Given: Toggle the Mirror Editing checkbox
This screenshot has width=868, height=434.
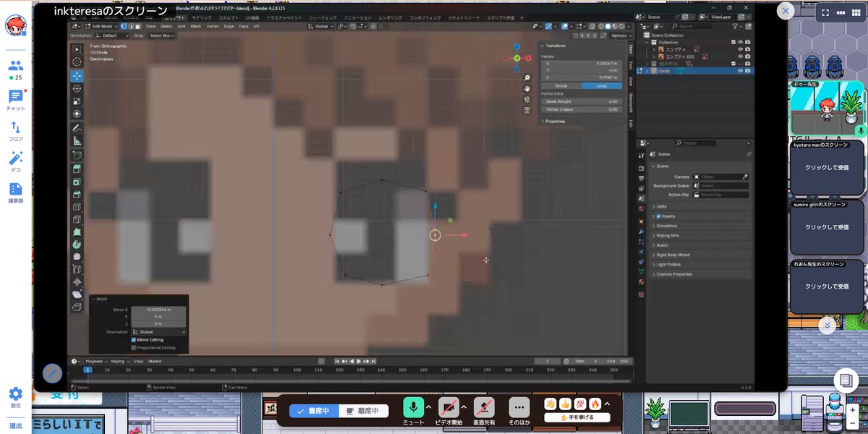Looking at the screenshot, I should (x=134, y=339).
